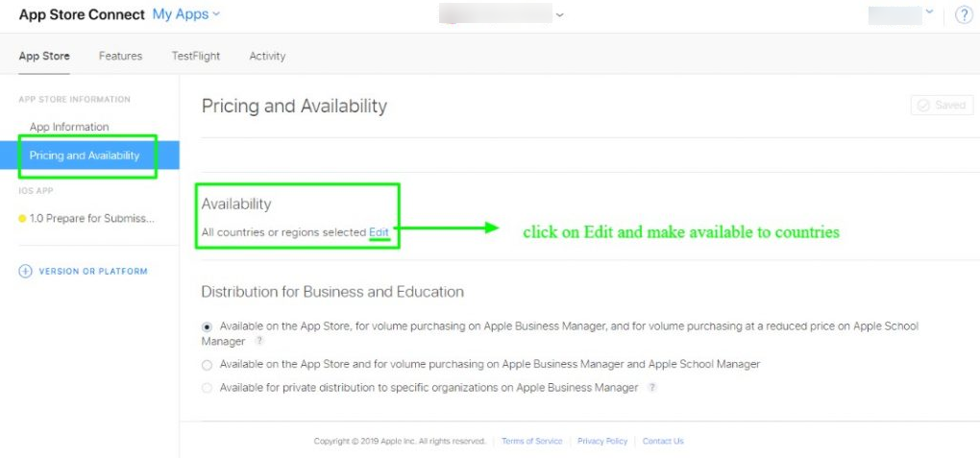Click the Availability section heading

pyautogui.click(x=236, y=204)
